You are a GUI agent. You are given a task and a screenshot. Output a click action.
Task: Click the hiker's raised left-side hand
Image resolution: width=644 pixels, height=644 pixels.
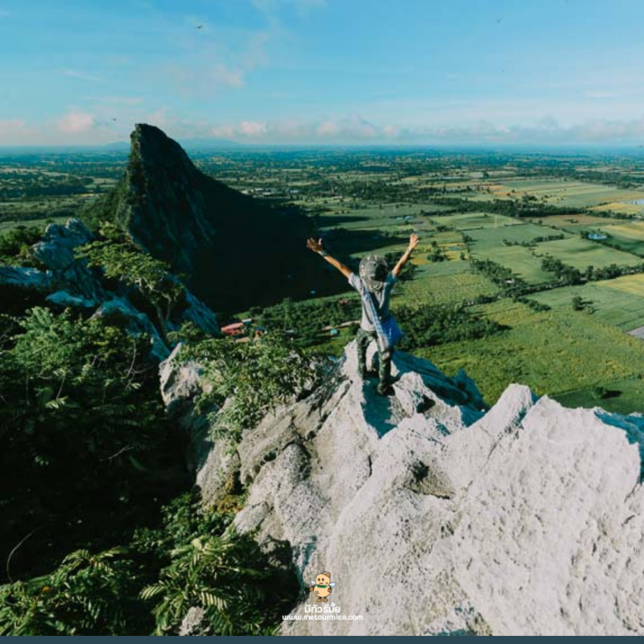[314, 244]
